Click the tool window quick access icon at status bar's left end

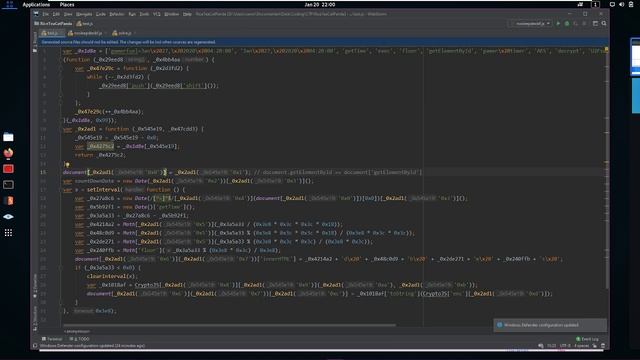(x=35, y=346)
